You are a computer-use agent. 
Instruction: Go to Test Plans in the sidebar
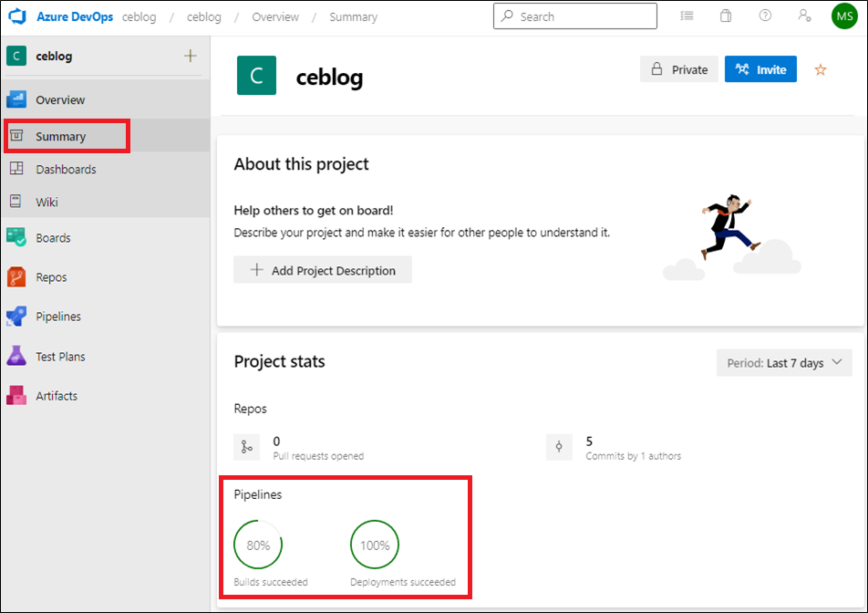coord(105,356)
